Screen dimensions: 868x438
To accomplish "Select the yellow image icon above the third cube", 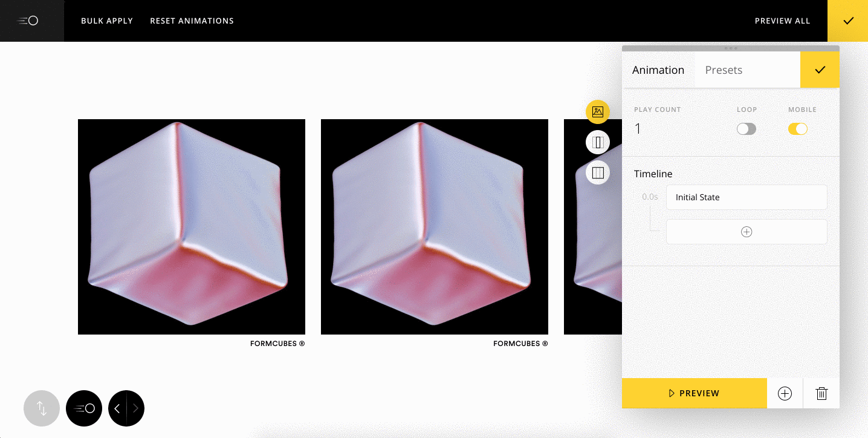I will [x=597, y=111].
